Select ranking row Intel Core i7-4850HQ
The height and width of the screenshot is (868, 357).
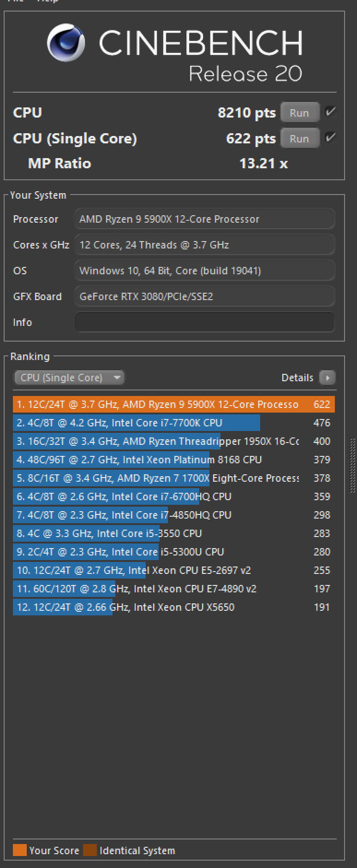tap(174, 515)
